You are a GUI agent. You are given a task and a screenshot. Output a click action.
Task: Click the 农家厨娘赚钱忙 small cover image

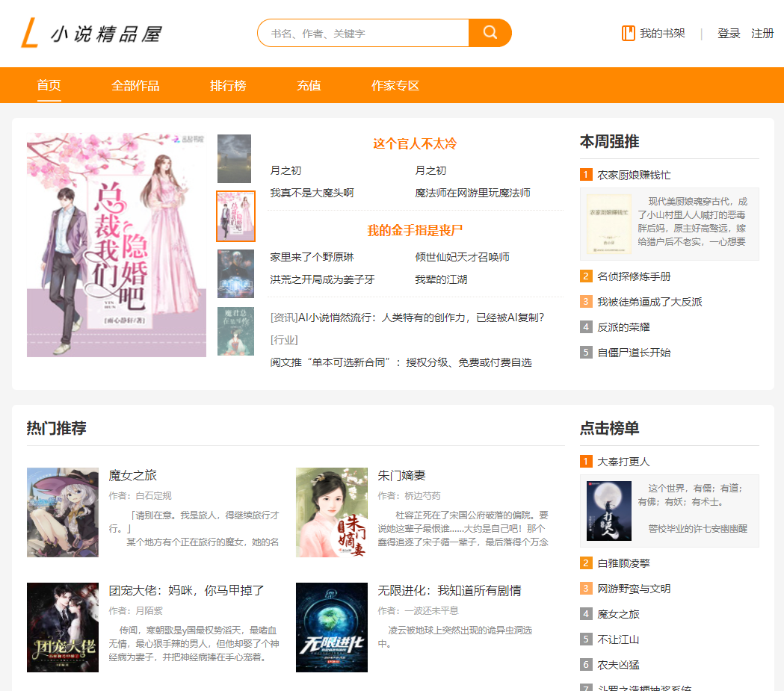(608, 224)
